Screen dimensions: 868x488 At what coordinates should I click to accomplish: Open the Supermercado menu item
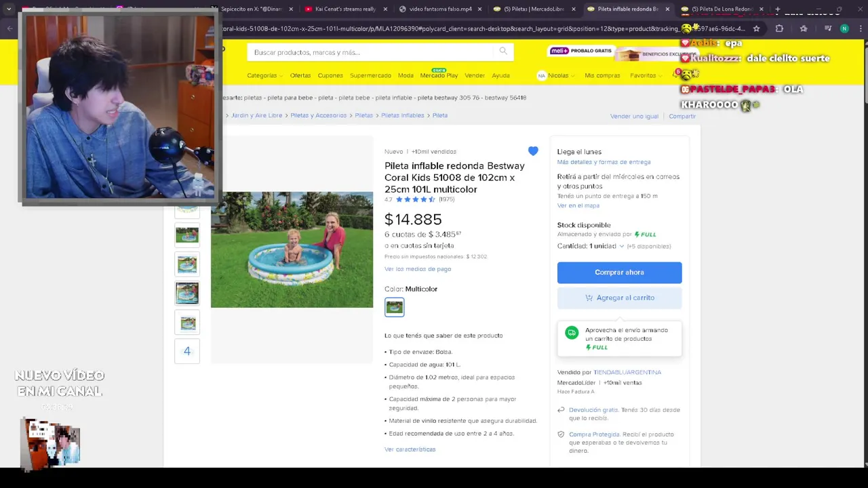pos(370,75)
